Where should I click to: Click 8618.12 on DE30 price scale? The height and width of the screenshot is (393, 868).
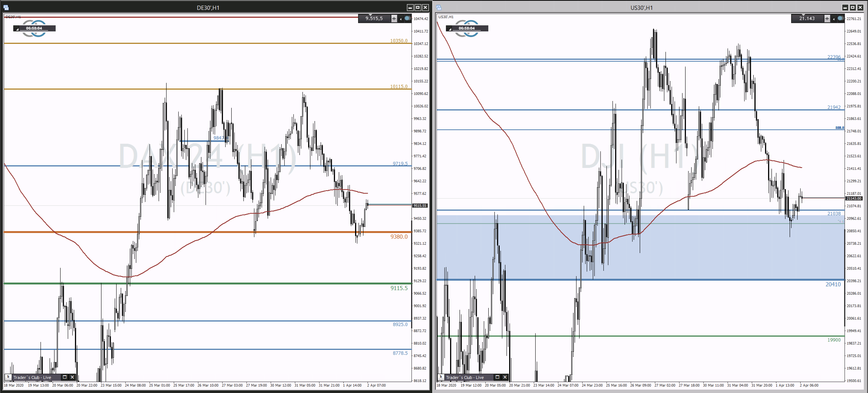pyautogui.click(x=419, y=381)
